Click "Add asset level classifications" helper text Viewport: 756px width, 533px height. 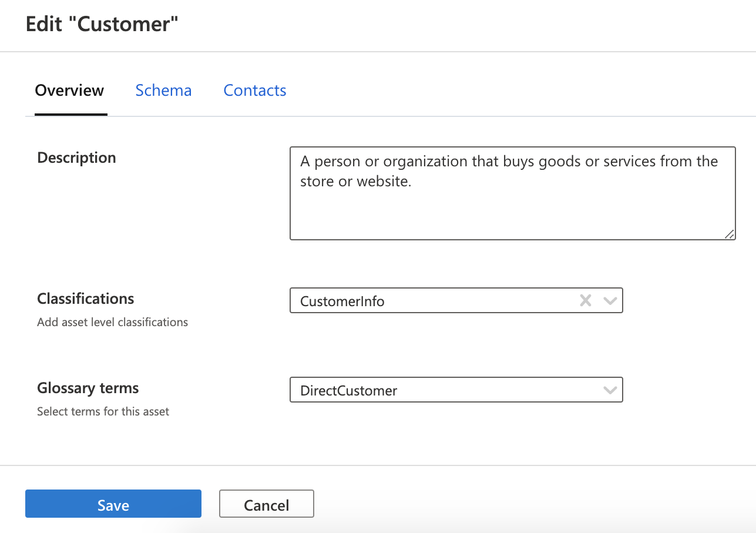pyautogui.click(x=112, y=322)
